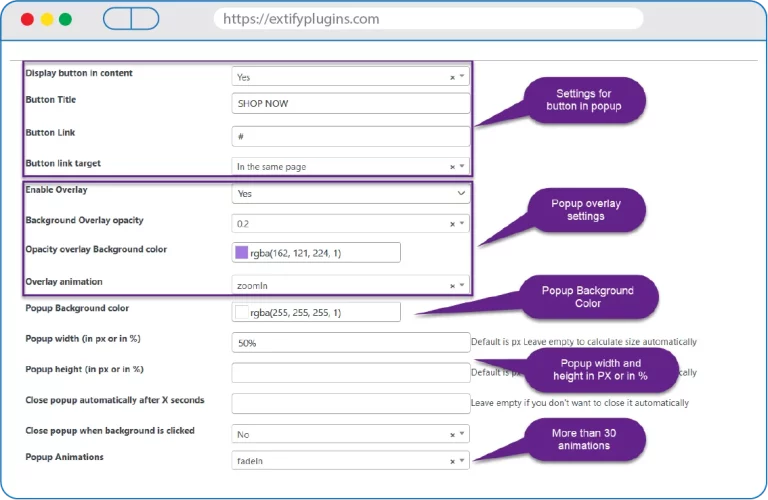The width and height of the screenshot is (768, 500).
Task: Clear the Button link target selection
Action: pos(452,167)
